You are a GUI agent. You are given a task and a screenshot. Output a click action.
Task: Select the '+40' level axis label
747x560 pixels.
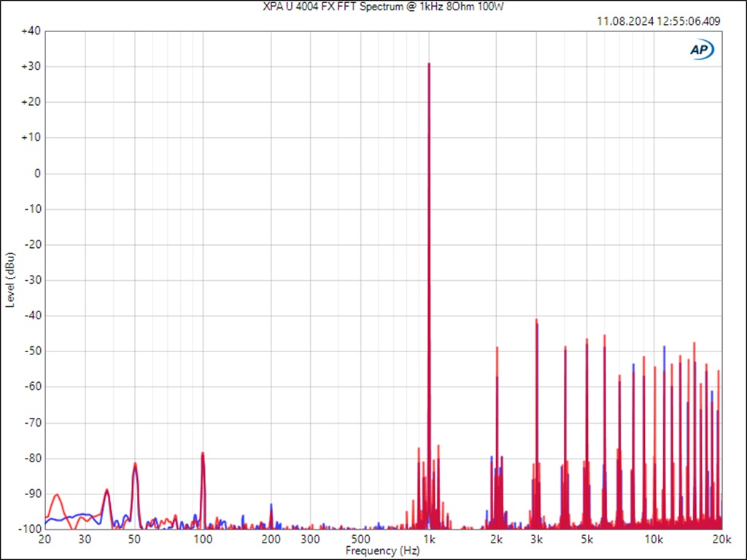tap(31, 31)
